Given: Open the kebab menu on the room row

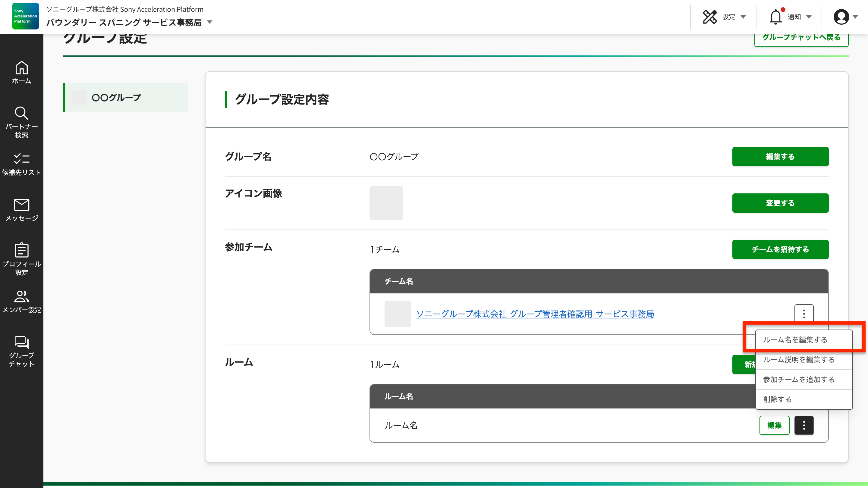Looking at the screenshot, I should coord(804,425).
